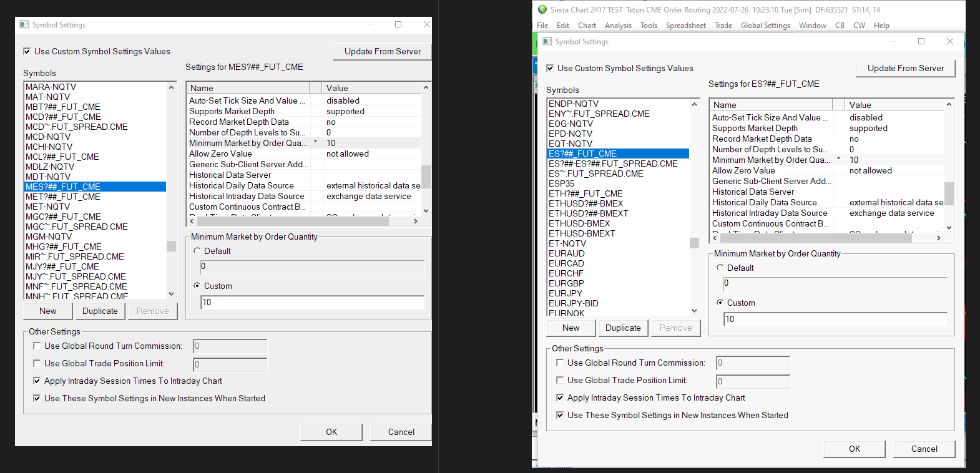Image resolution: width=980 pixels, height=473 pixels.
Task: Click settings table scroll-right arrow in left window
Action: [415, 221]
